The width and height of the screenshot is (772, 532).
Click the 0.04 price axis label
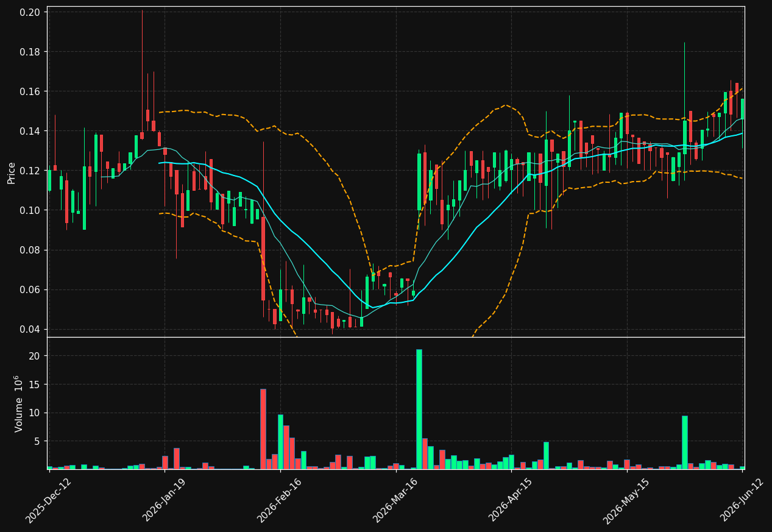pos(31,329)
